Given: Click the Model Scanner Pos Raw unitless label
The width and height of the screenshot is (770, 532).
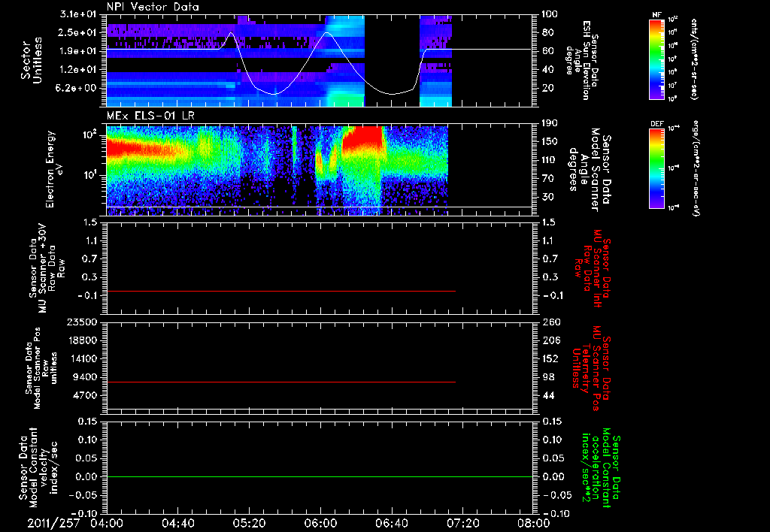Looking at the screenshot, I should click(41, 368).
